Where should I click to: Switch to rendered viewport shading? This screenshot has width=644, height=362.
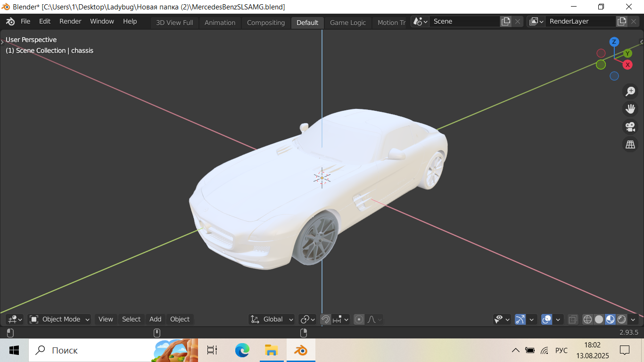(622, 320)
